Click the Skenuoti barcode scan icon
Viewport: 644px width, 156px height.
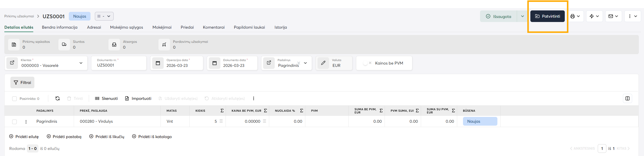pos(97,98)
